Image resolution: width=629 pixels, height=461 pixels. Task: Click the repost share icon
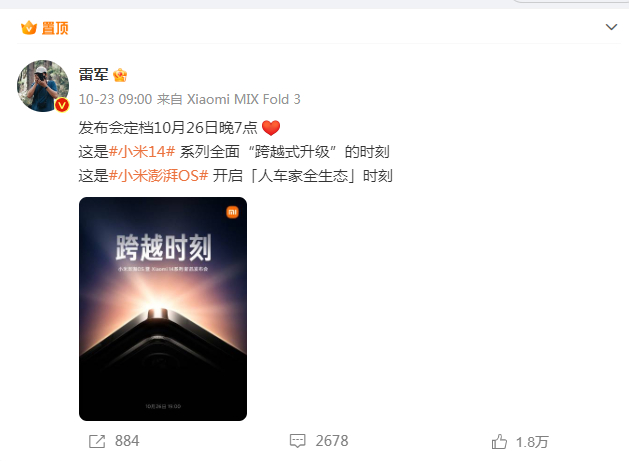pos(97,441)
